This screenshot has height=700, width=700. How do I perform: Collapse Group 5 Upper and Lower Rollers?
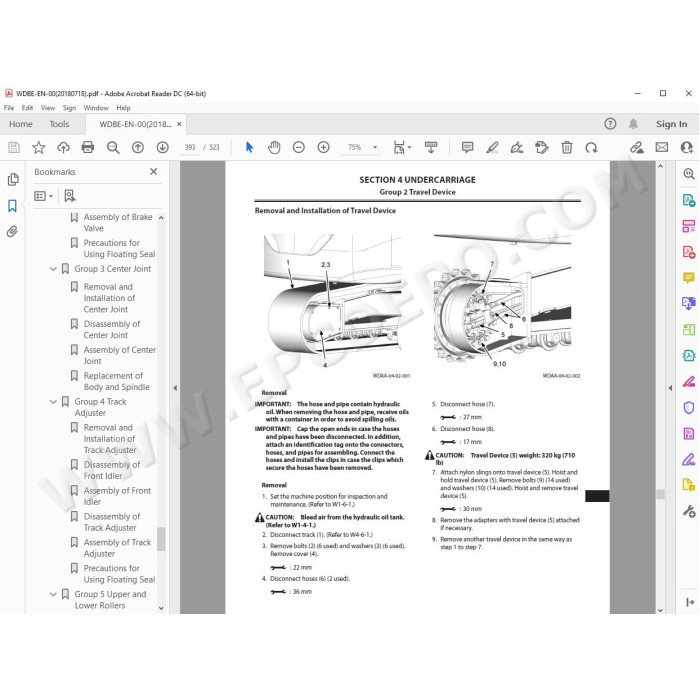point(53,594)
